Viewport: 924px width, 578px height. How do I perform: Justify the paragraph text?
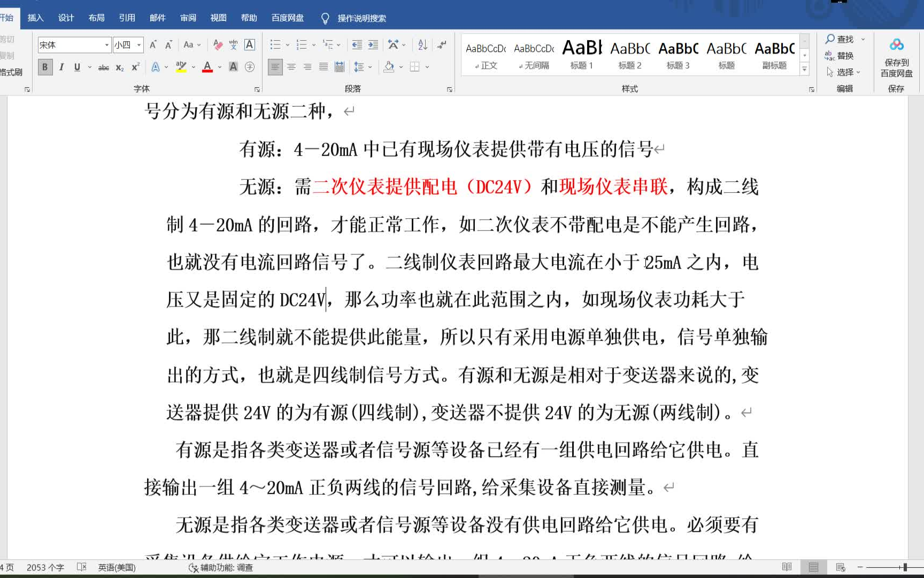pyautogui.click(x=324, y=67)
